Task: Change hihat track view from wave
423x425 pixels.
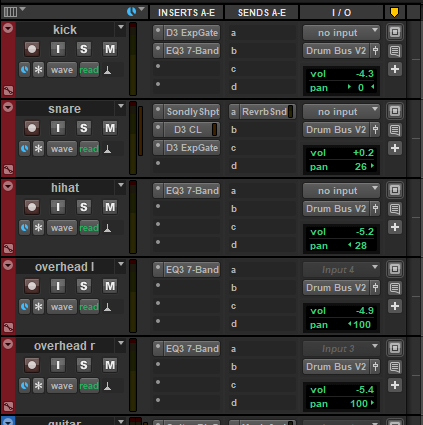Action: coord(62,228)
